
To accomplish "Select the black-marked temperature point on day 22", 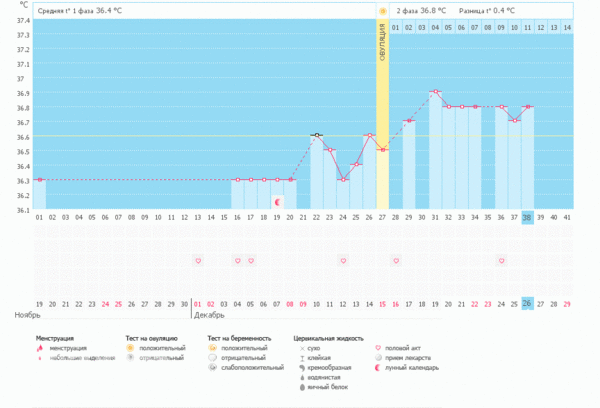I will pos(317,135).
